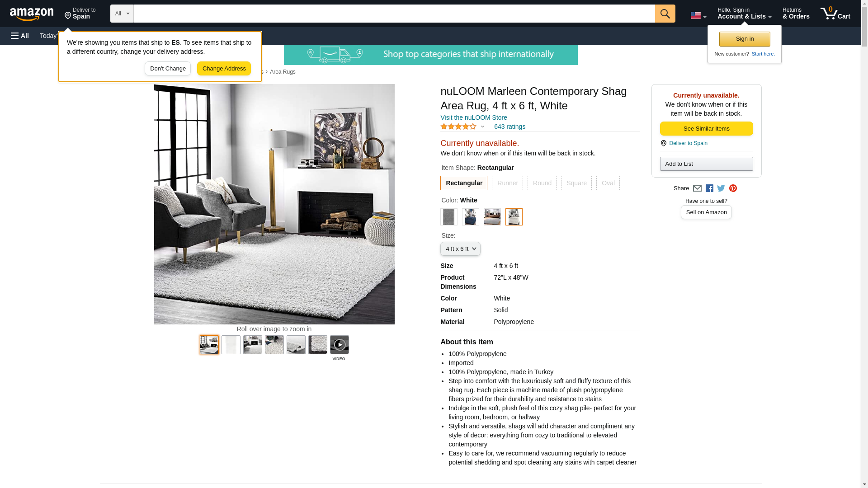868x488 pixels.
Task: Click the search magnifier Go button
Action: tap(665, 14)
